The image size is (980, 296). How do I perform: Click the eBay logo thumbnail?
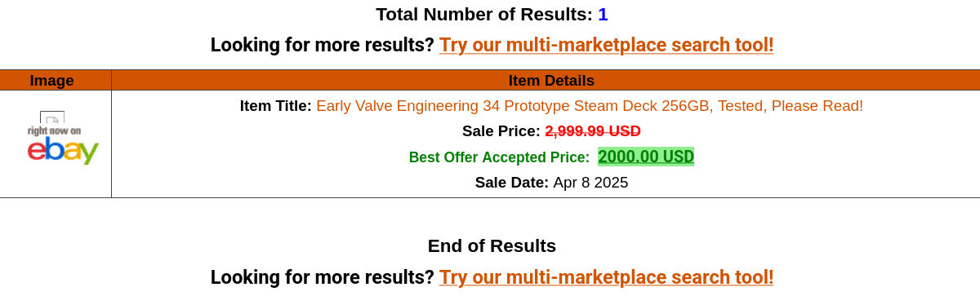pos(63,145)
